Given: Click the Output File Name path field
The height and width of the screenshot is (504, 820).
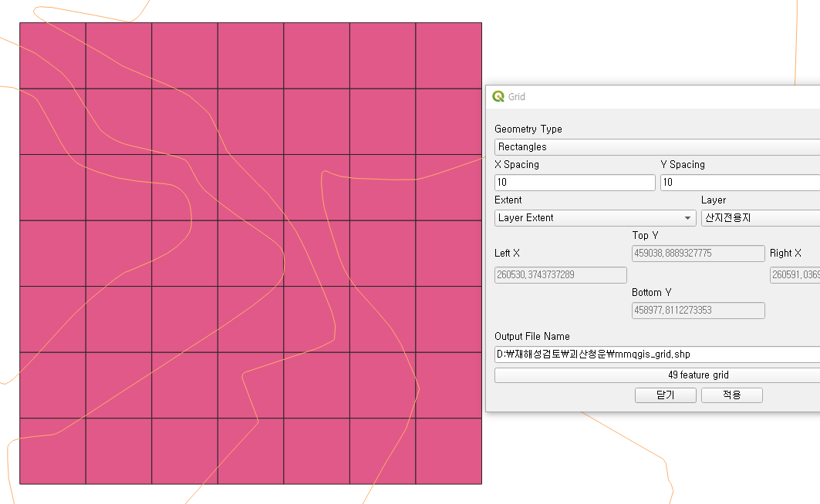Looking at the screenshot, I should point(656,354).
